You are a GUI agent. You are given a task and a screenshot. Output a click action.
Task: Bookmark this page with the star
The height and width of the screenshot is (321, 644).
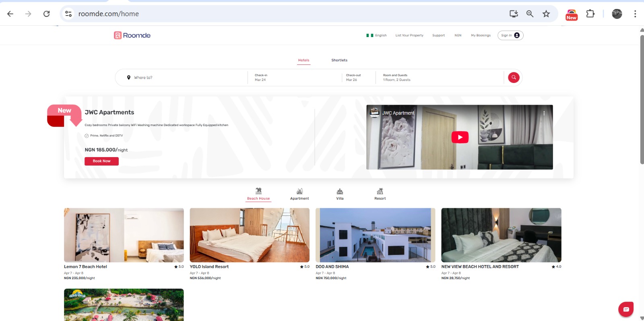pos(546,14)
